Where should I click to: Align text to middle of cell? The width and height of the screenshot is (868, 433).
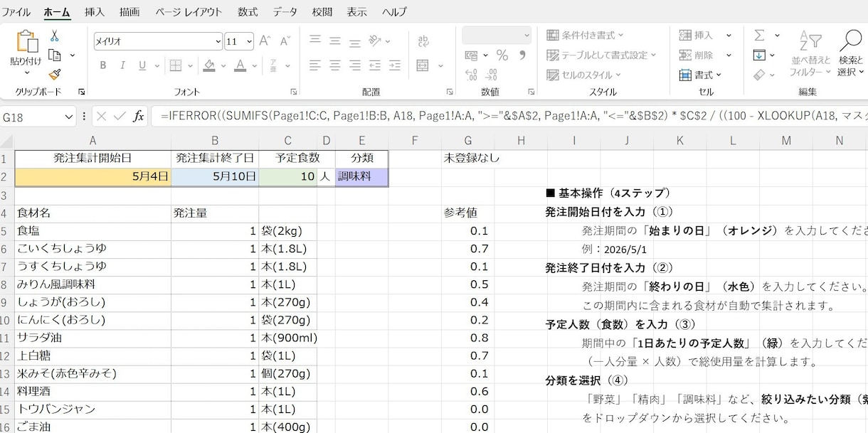point(335,41)
